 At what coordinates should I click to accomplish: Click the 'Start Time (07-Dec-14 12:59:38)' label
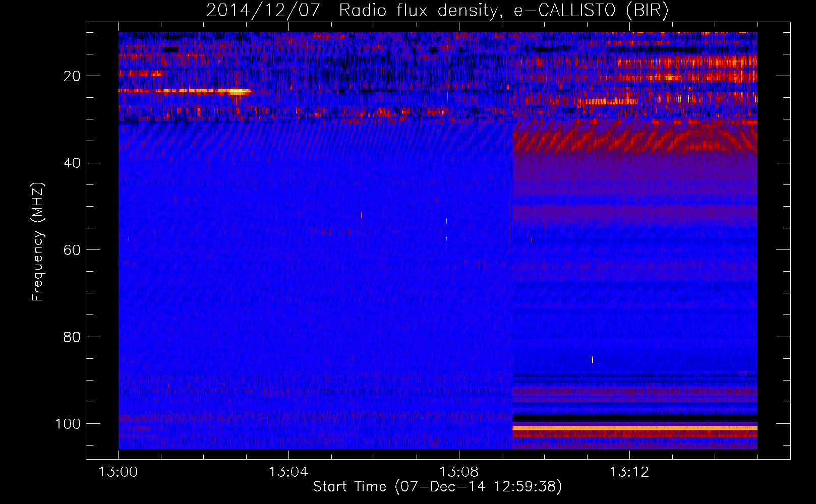point(437,487)
